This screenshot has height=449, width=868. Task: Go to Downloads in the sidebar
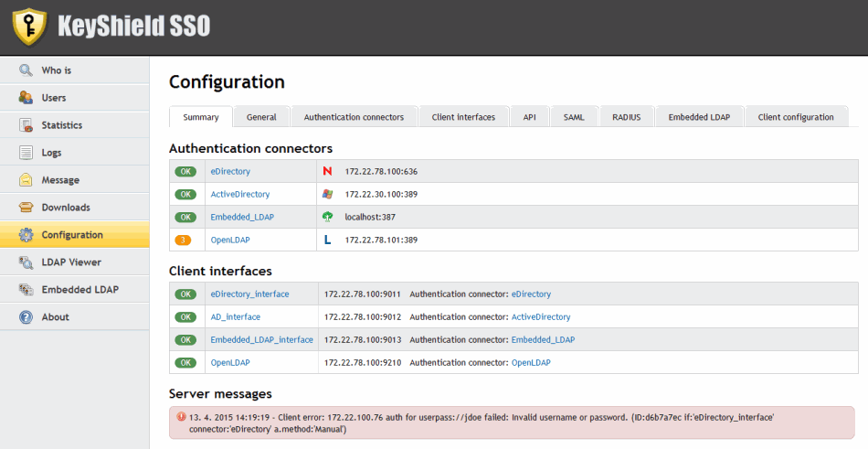pos(75,208)
